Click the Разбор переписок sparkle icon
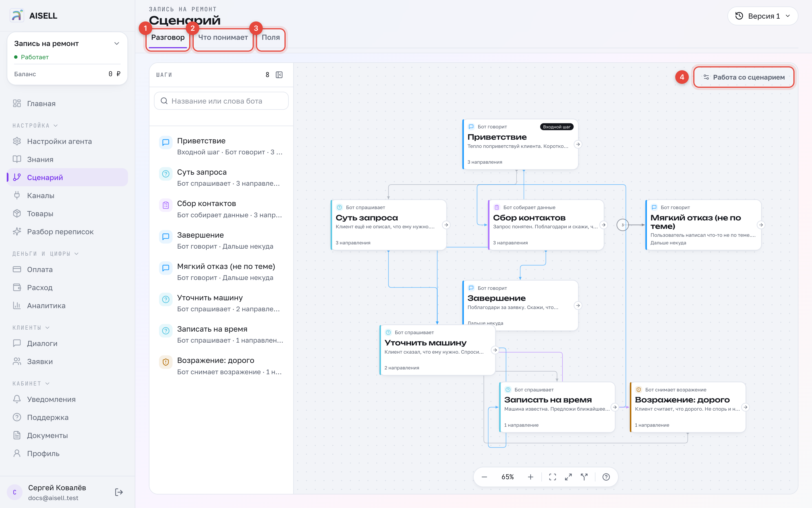The width and height of the screenshot is (812, 508). click(17, 231)
